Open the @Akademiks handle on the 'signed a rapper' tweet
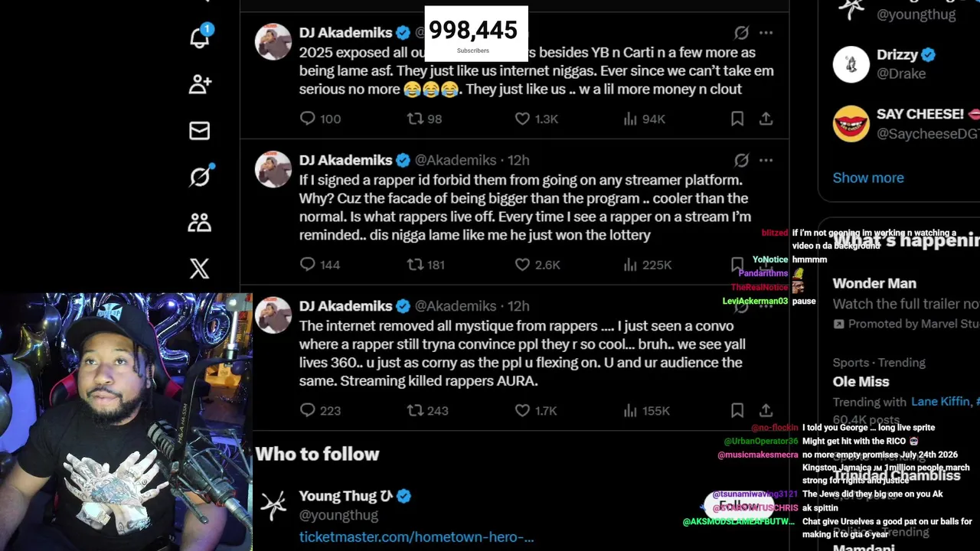This screenshot has height=551, width=980. tap(456, 160)
